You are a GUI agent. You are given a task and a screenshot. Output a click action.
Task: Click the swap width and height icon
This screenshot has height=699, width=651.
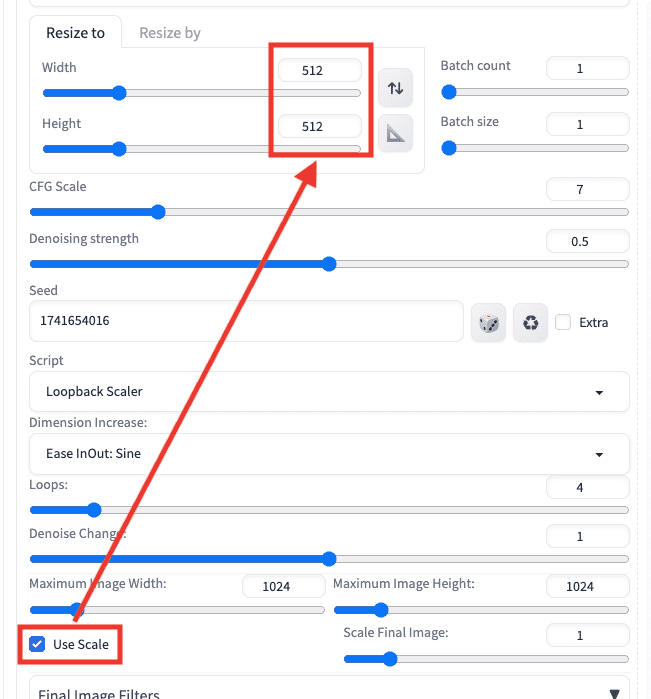(396, 88)
